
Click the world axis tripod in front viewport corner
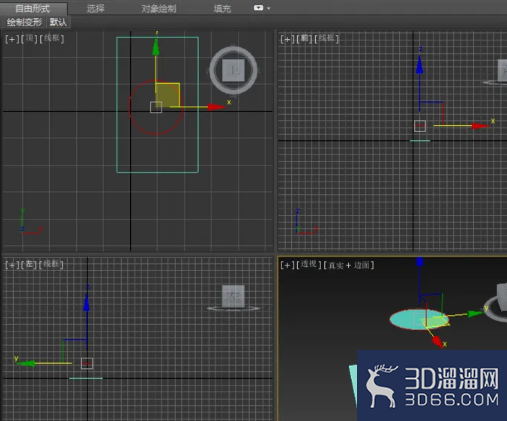(307, 222)
